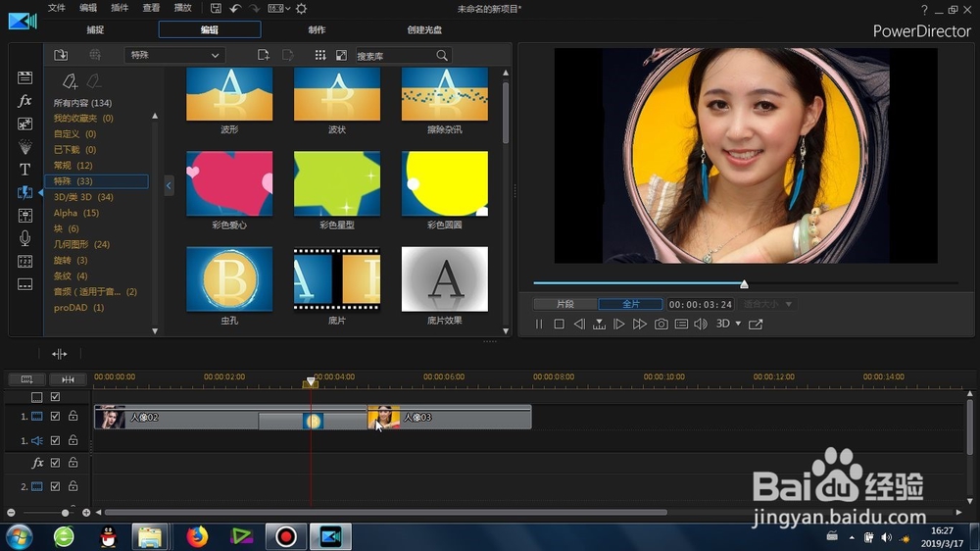Toggle lock on fx track
980x551 pixels.
coord(73,463)
